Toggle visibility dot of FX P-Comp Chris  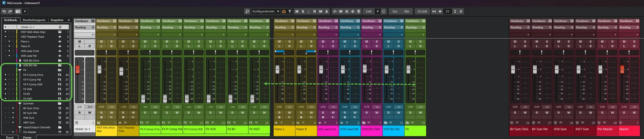(5, 75)
